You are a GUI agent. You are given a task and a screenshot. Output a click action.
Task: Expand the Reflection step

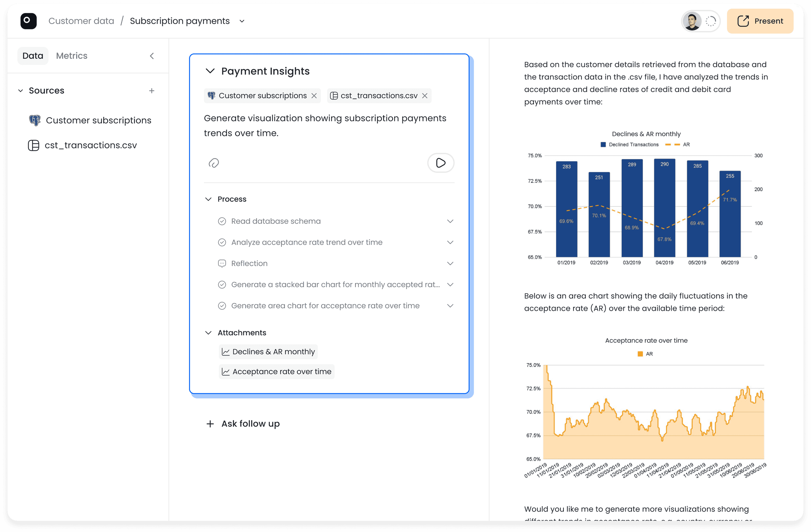point(450,264)
